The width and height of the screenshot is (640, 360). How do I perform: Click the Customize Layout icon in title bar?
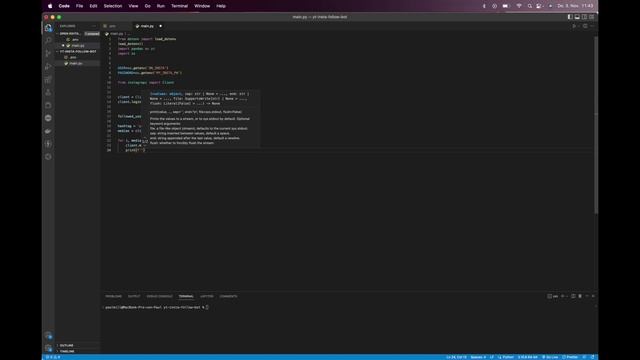click(591, 17)
